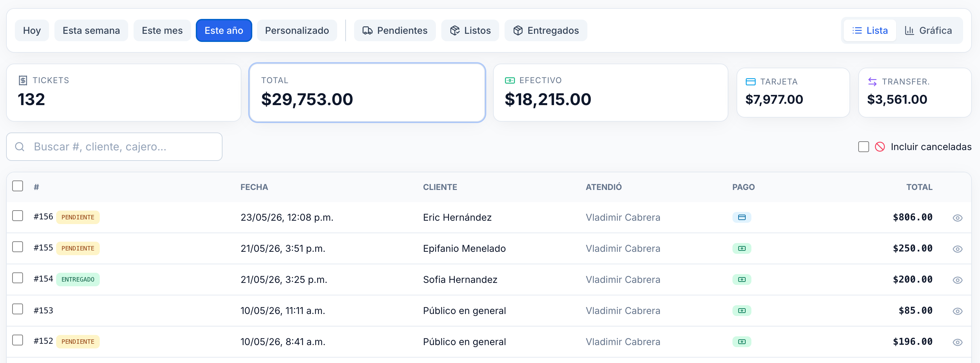View details of ticket #154 via eye icon
The width and height of the screenshot is (980, 363).
coord(957,280)
